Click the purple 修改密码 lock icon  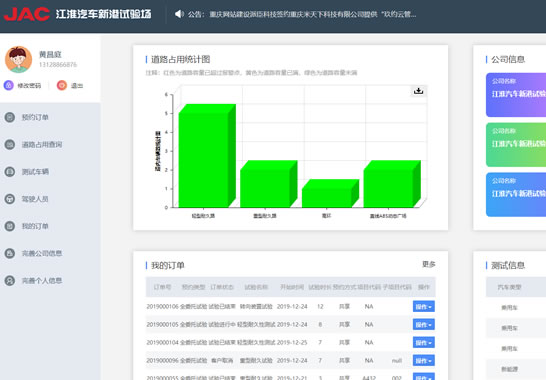pos(8,85)
